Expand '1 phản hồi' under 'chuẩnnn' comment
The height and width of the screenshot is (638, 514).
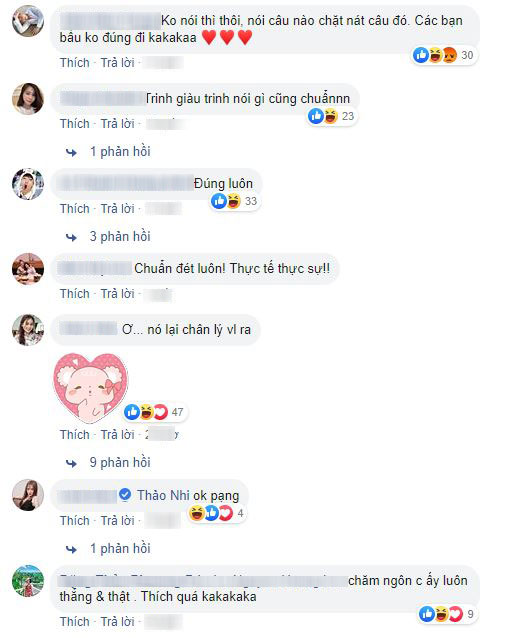(x=120, y=152)
